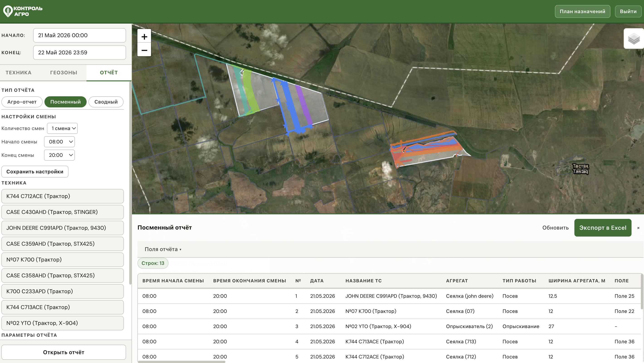Click Сеялка (713) cell
This screenshot has height=363, width=644.
[x=461, y=341]
